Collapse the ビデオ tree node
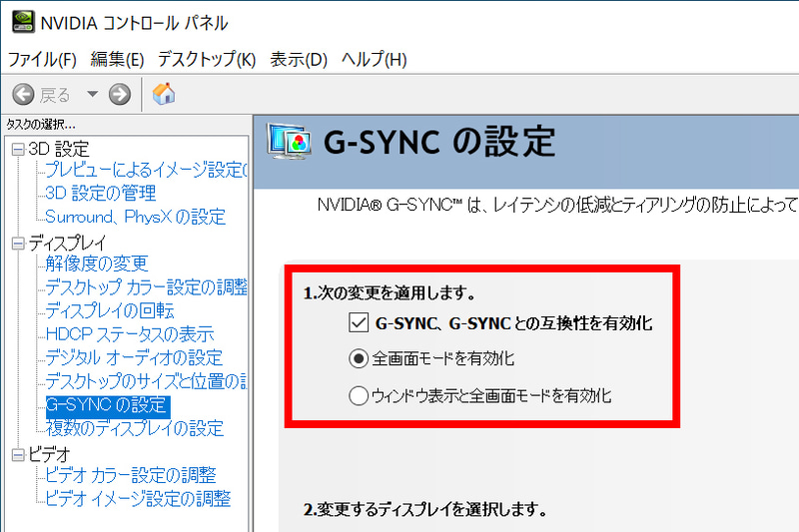This screenshot has height=532, width=799. [x=18, y=454]
